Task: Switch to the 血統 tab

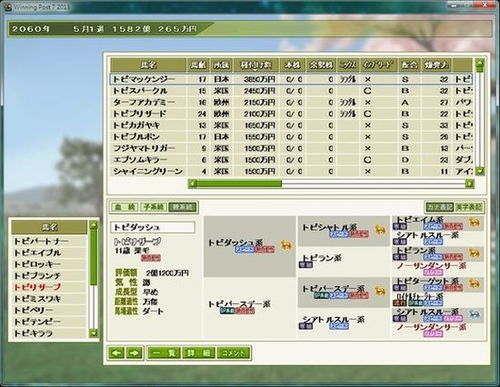Action: 125,207
